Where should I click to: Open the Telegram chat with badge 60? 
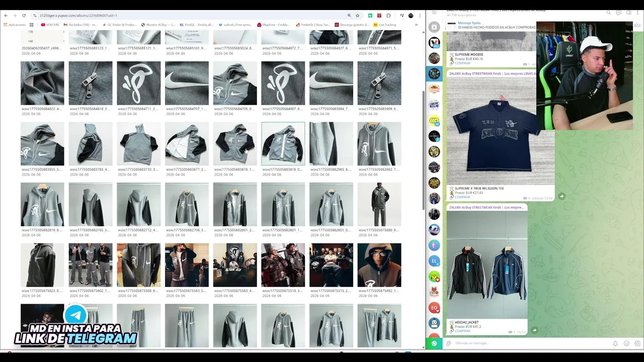coord(434,121)
